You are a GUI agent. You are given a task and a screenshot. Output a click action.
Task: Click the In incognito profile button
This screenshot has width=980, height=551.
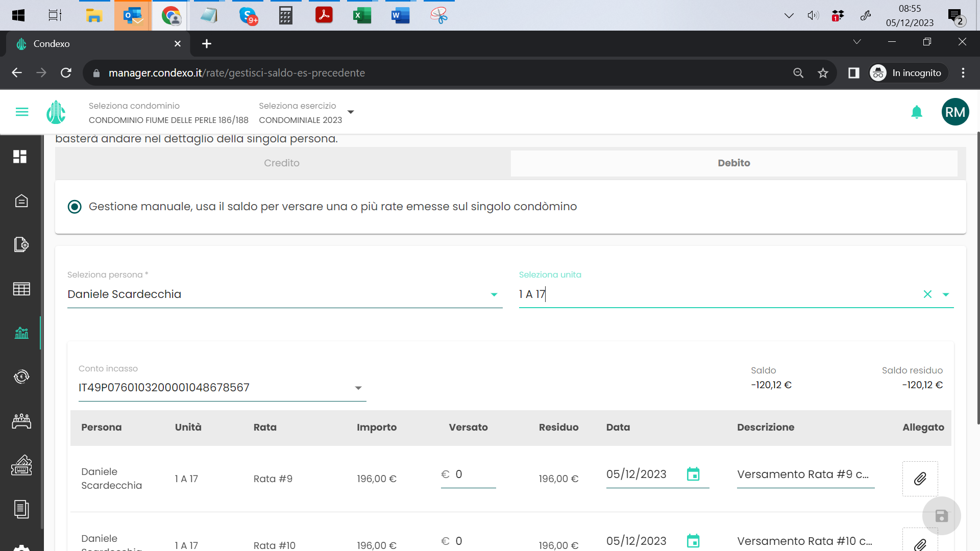pyautogui.click(x=908, y=73)
